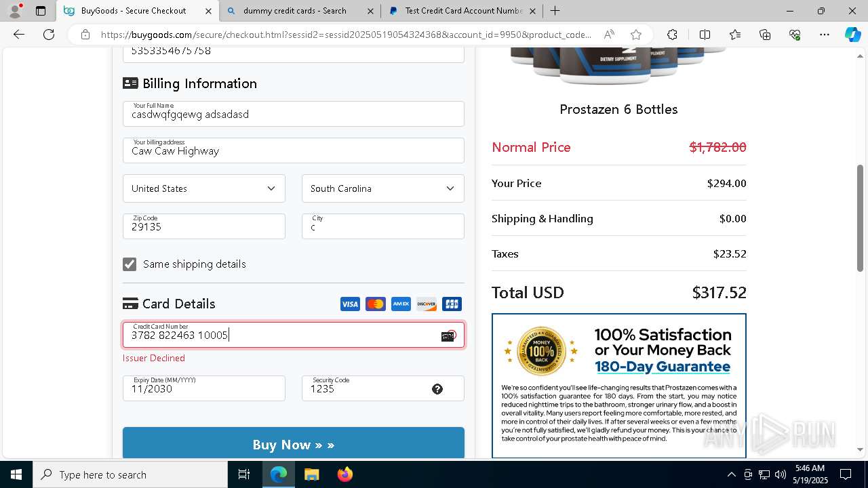Open Tab actions menu icon

[41, 11]
